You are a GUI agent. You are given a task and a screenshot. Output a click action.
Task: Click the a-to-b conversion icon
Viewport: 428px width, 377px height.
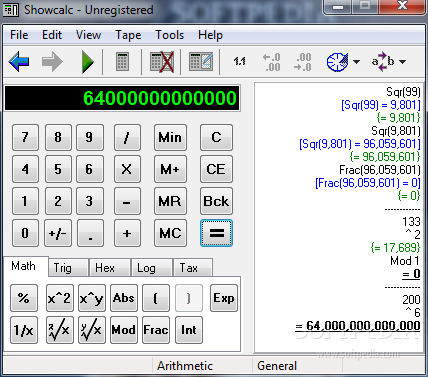coord(383,62)
